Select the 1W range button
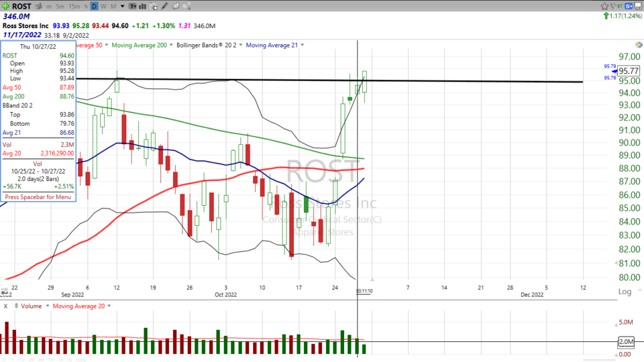644x362 pixels. point(60,359)
